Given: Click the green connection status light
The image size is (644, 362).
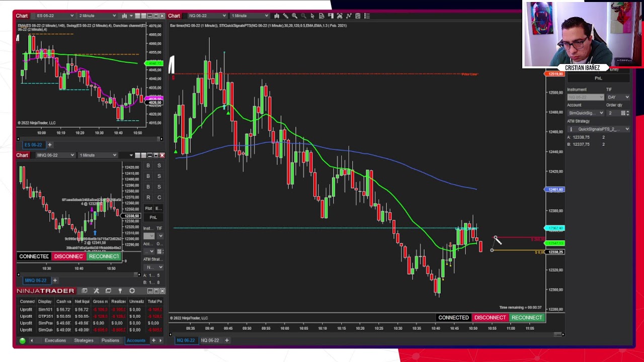Looking at the screenshot, I should click(x=22, y=340).
